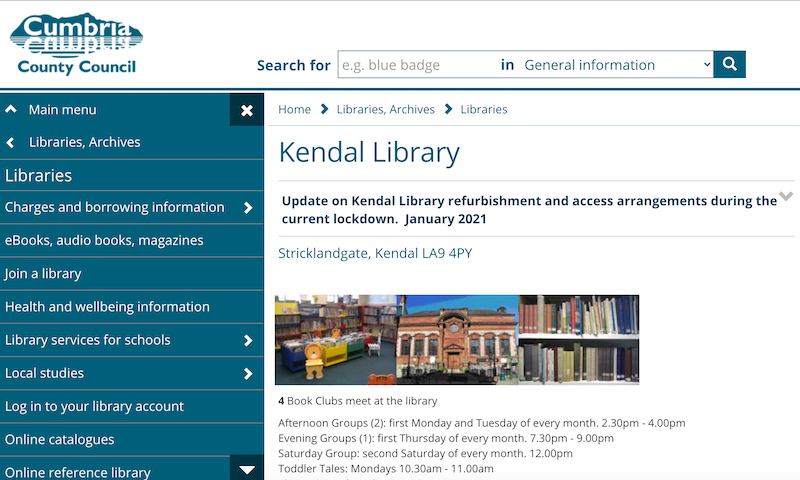Screen dimensions: 800x480
Task: Expand Library services for schools arrow
Action: click(248, 341)
